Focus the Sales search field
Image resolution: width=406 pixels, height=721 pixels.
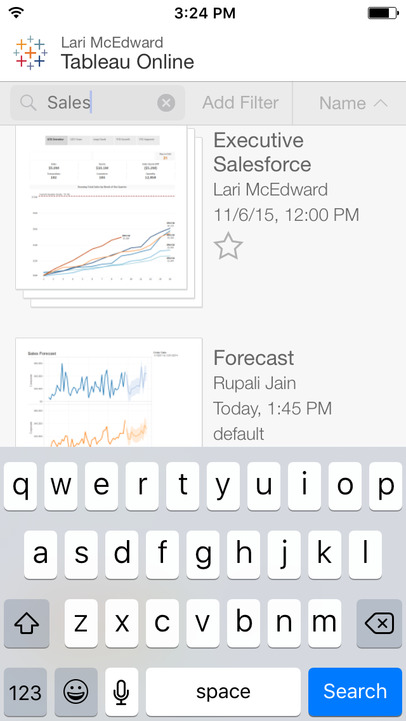[x=97, y=103]
